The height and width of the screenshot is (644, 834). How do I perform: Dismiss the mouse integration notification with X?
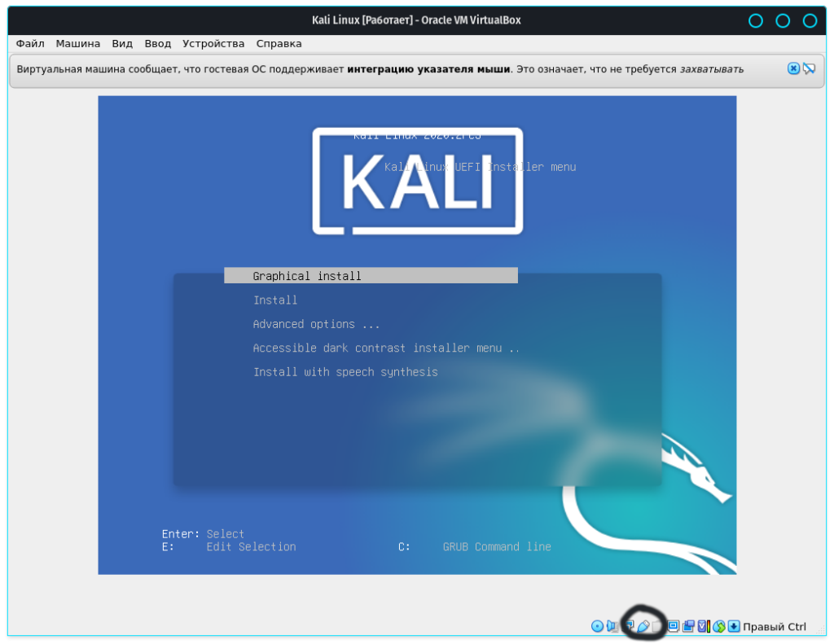pyautogui.click(x=793, y=68)
